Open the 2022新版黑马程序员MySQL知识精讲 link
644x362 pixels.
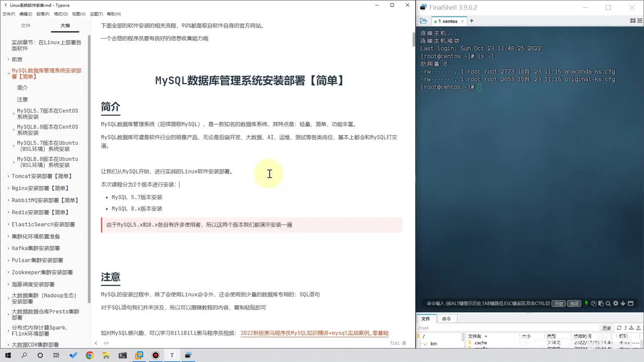coord(314,333)
